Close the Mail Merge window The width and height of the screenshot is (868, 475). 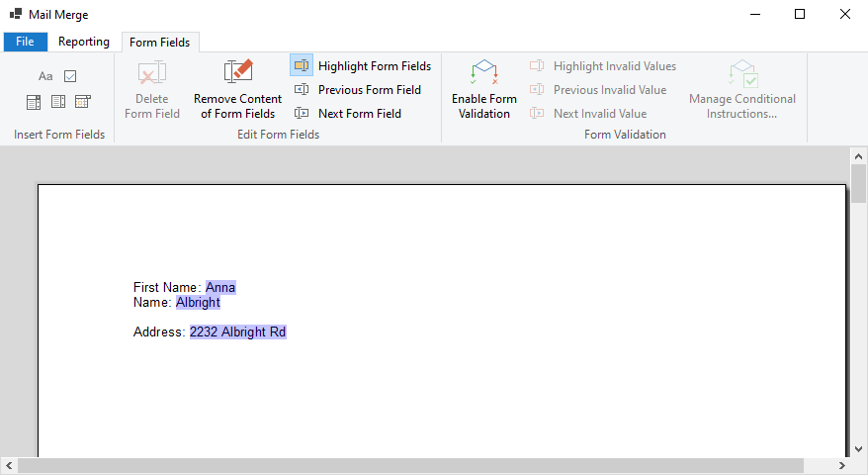844,14
